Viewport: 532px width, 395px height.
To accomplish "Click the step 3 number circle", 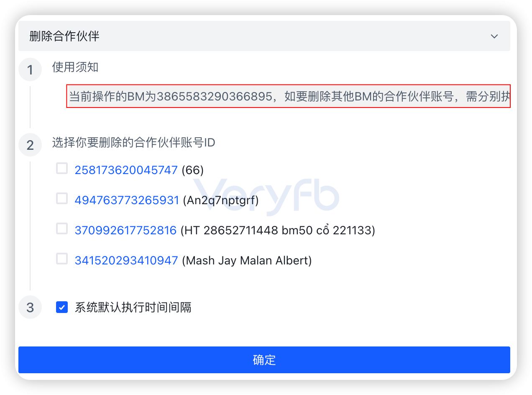I will click(30, 308).
